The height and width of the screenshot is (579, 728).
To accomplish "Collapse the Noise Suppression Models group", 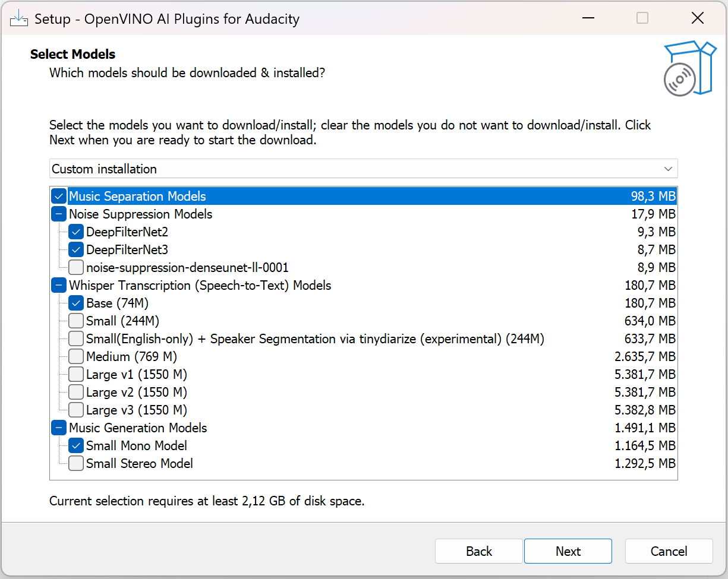I will pyautogui.click(x=58, y=214).
